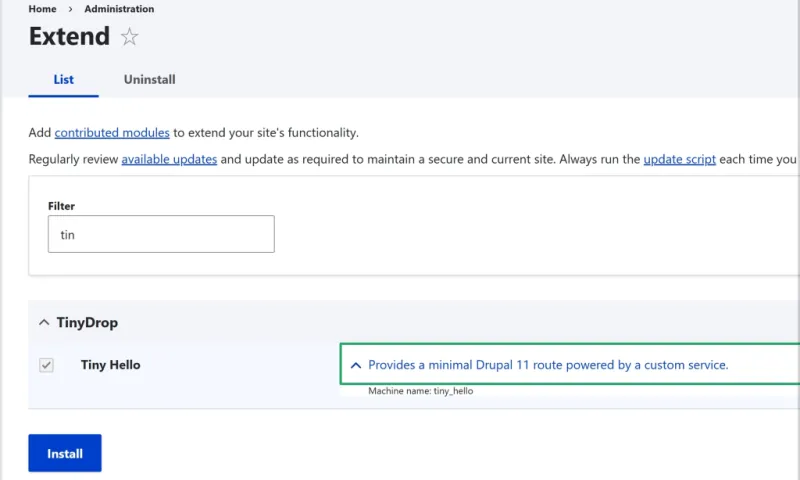Viewport: 800px width, 480px height.
Task: Click the Extend page heading
Action: [69, 36]
